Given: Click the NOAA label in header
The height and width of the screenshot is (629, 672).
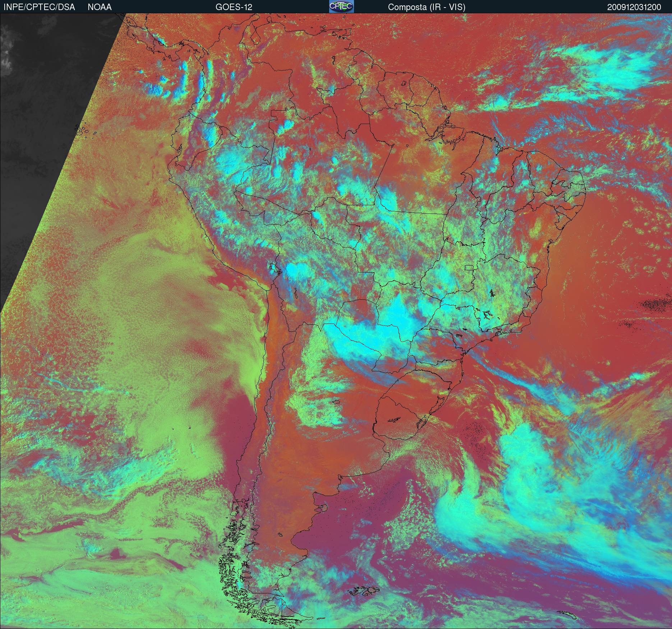Looking at the screenshot, I should [100, 7].
